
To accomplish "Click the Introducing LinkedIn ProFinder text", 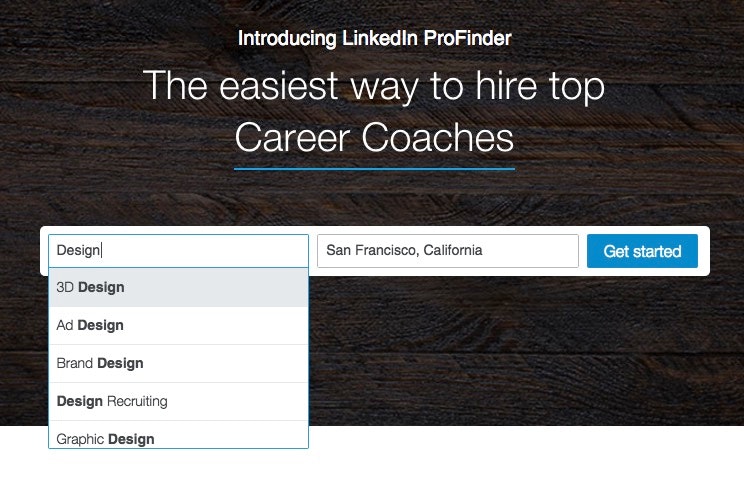I will tap(374, 39).
